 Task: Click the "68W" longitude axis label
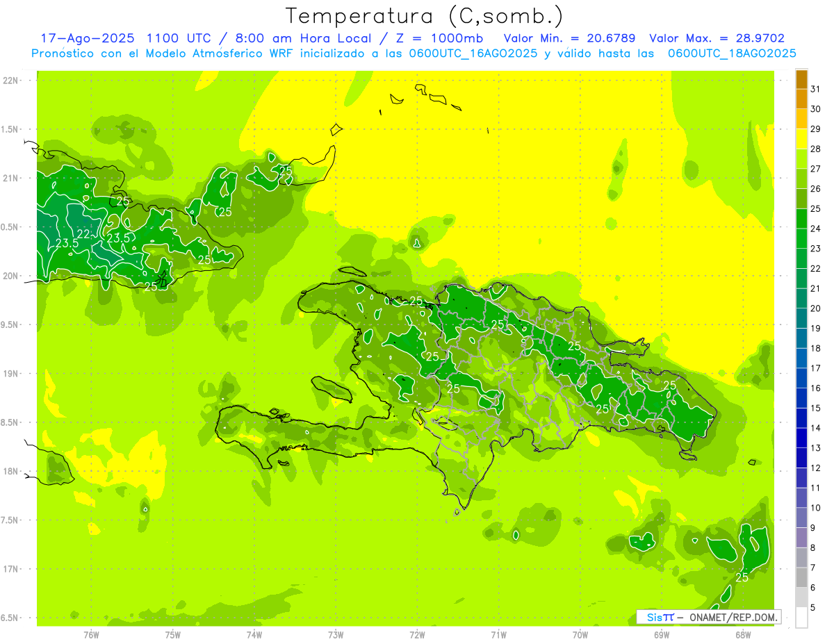[743, 635]
